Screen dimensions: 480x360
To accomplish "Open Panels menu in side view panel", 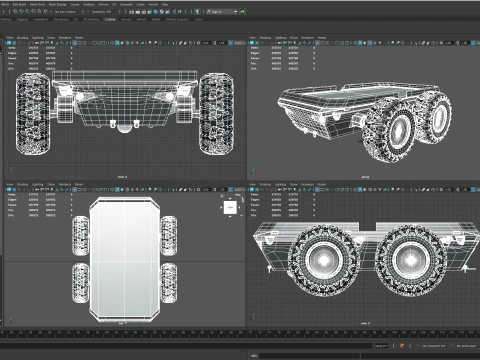I will 322,184.
